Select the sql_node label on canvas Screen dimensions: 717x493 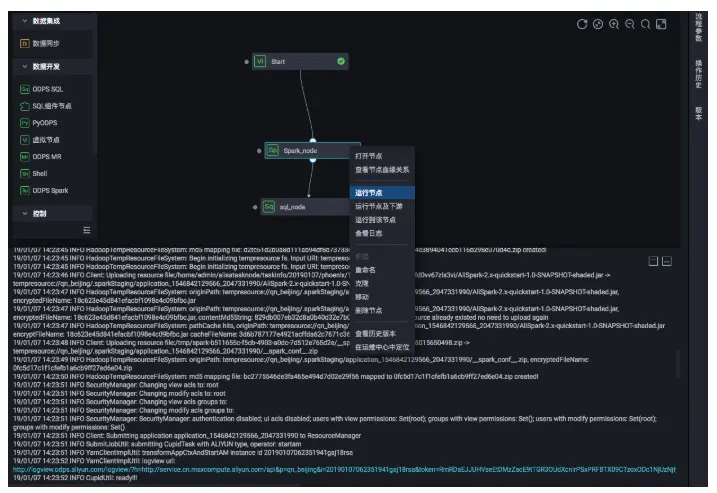click(x=292, y=207)
